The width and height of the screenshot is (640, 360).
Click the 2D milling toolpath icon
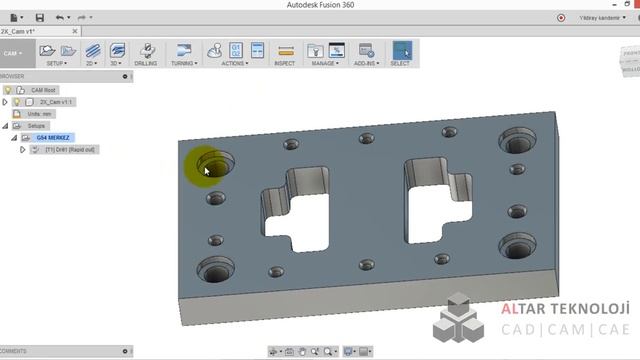coord(93,51)
